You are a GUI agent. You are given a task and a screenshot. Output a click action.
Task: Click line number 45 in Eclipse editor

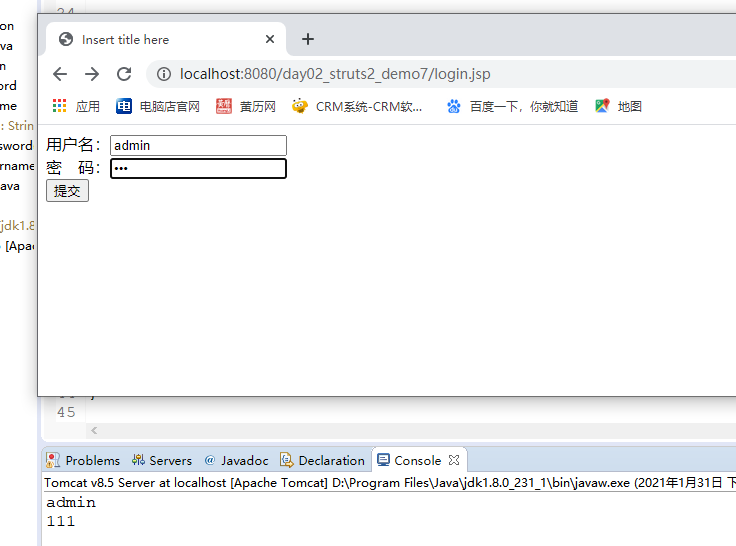tap(66, 412)
